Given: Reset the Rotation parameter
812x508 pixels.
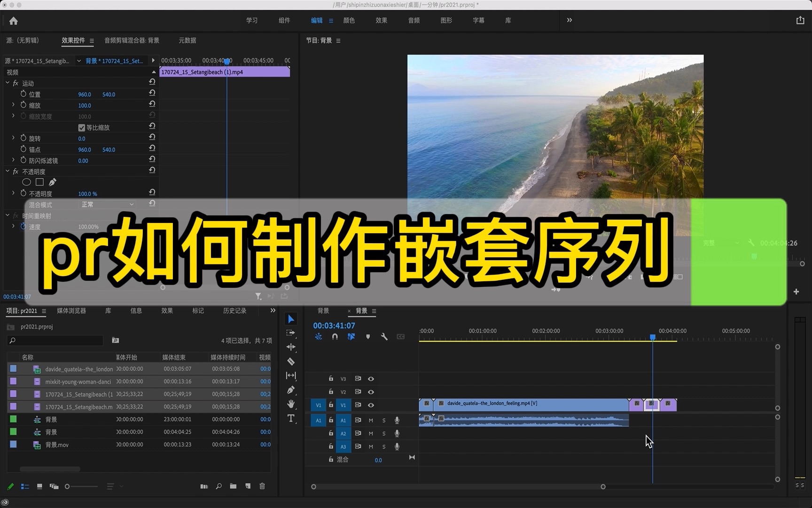Looking at the screenshot, I should click(152, 137).
